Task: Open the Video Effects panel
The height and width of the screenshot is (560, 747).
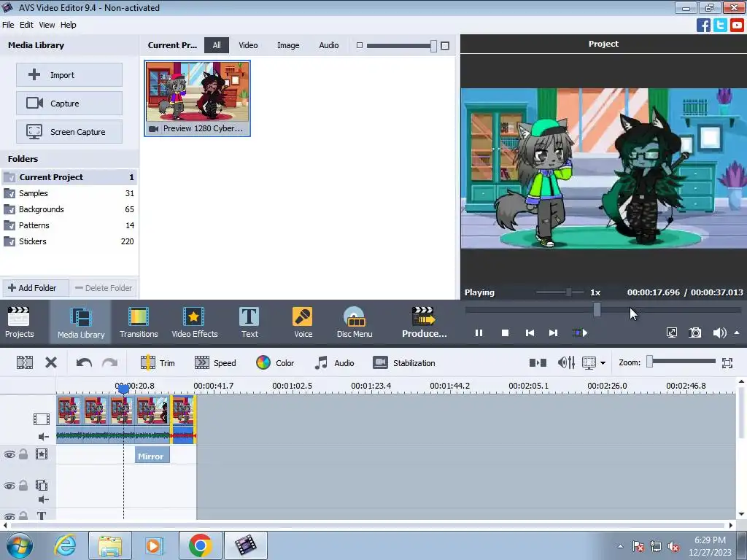Action: pyautogui.click(x=194, y=322)
